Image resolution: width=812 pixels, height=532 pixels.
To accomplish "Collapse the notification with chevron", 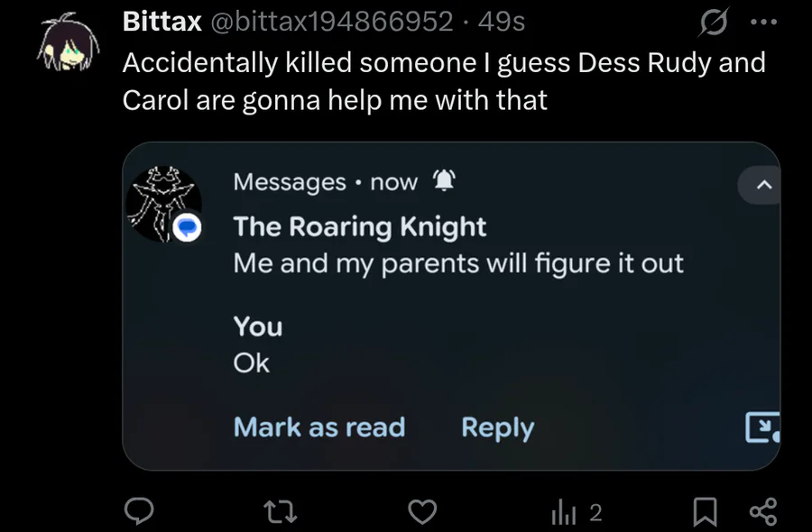I will 763,186.
